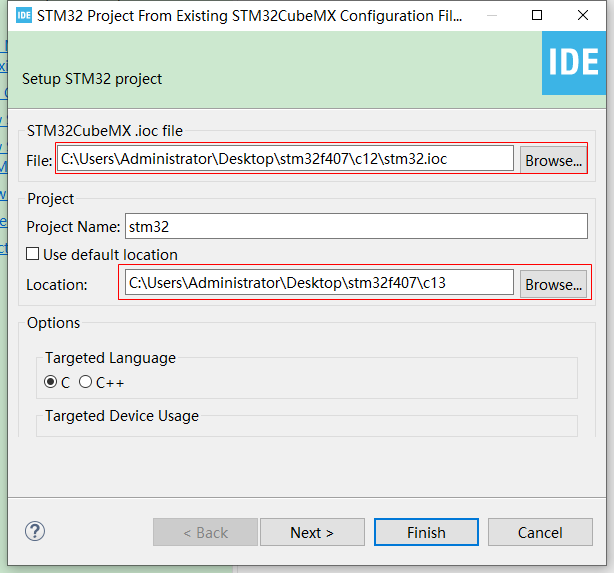
Task: Click the Next button
Action: point(312,532)
